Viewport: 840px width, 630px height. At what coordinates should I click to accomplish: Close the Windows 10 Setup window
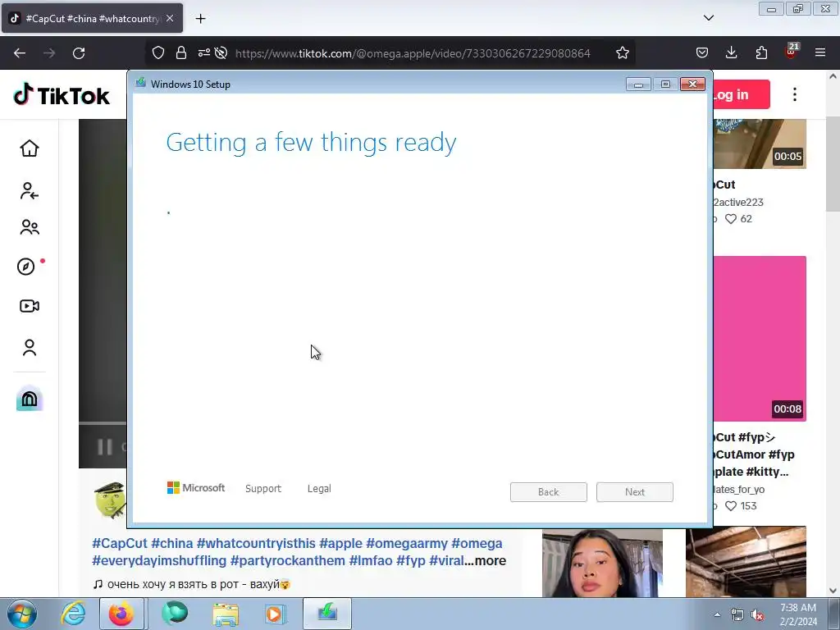tap(692, 84)
